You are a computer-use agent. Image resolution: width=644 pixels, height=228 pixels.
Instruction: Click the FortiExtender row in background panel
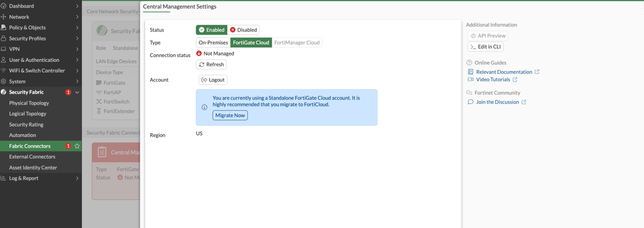pos(116,111)
